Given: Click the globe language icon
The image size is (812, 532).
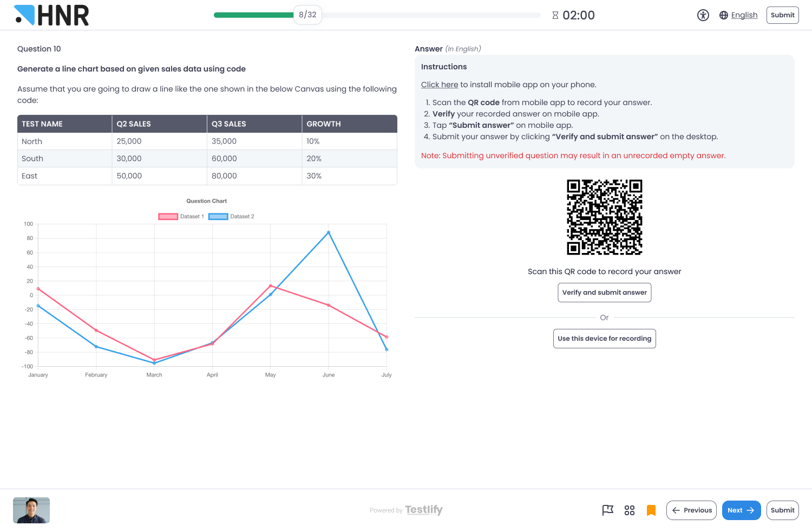Looking at the screenshot, I should [724, 15].
